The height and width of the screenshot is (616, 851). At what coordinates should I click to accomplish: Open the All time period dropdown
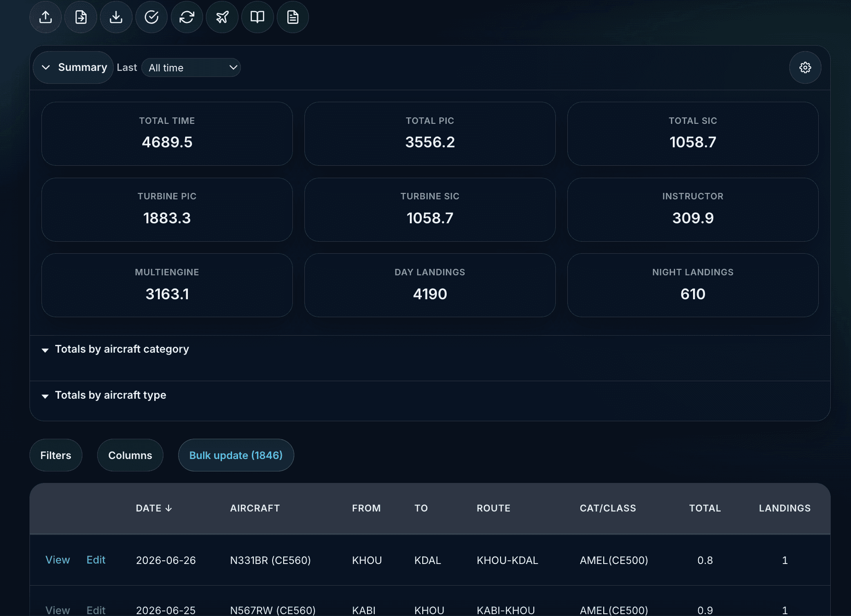click(191, 68)
